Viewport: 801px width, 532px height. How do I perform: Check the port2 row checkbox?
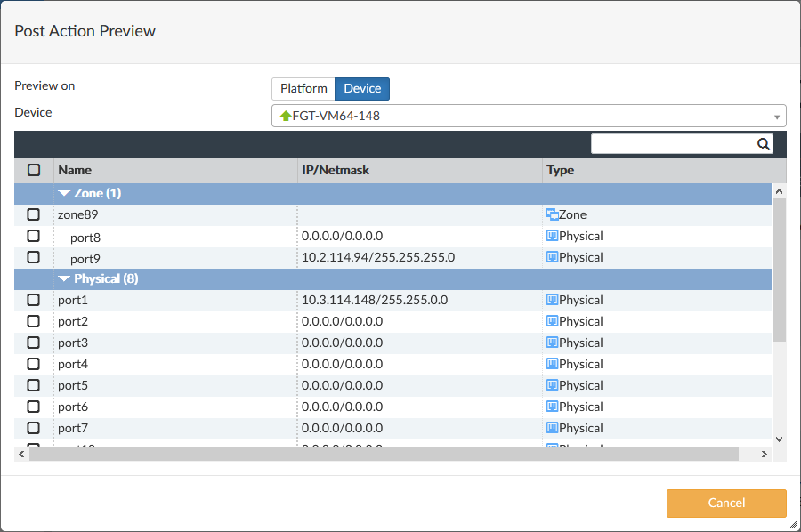tap(33, 321)
